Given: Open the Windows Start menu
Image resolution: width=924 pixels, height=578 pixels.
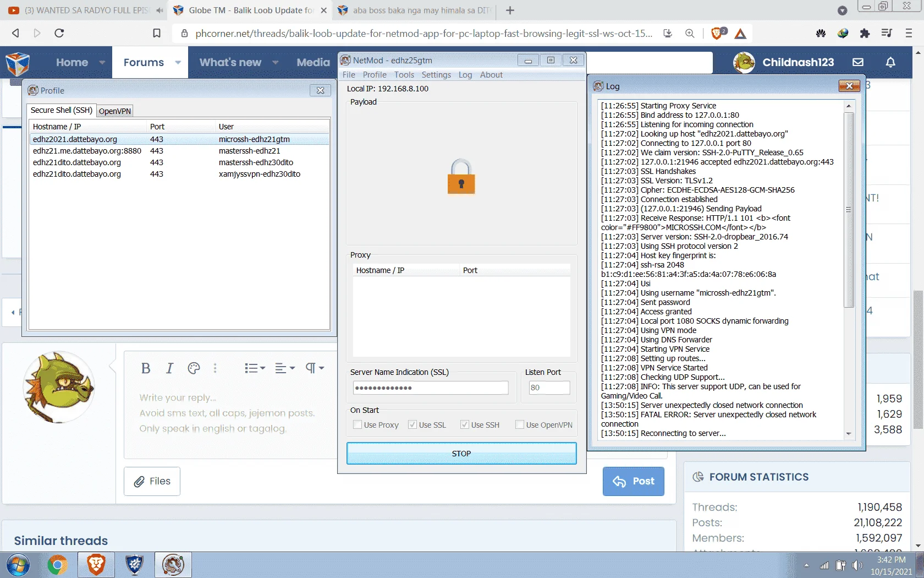Looking at the screenshot, I should coord(18,565).
